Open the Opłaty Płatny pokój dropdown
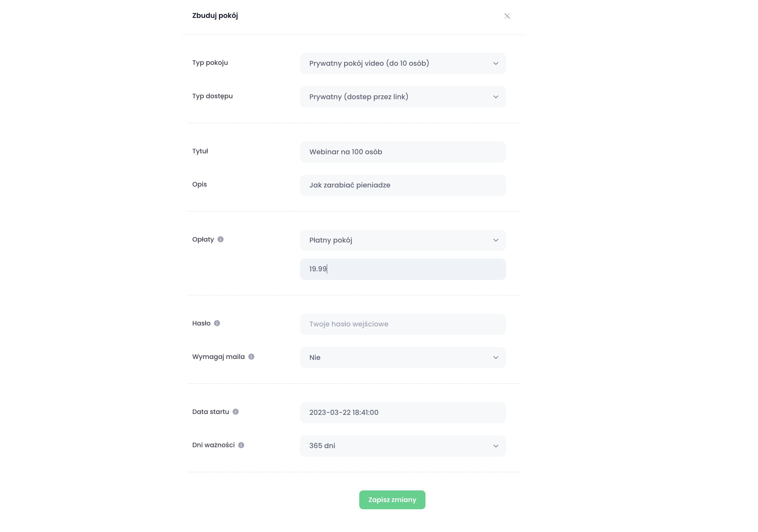The height and width of the screenshot is (532, 758). pos(402,240)
